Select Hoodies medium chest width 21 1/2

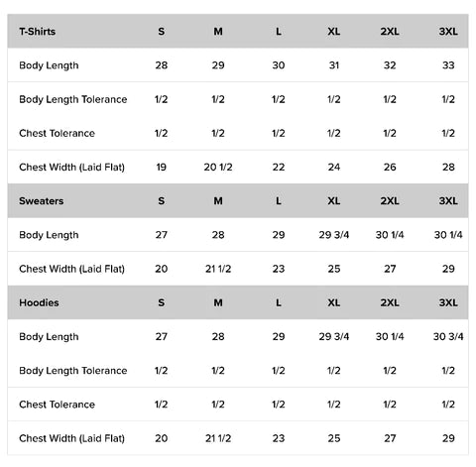218,438
